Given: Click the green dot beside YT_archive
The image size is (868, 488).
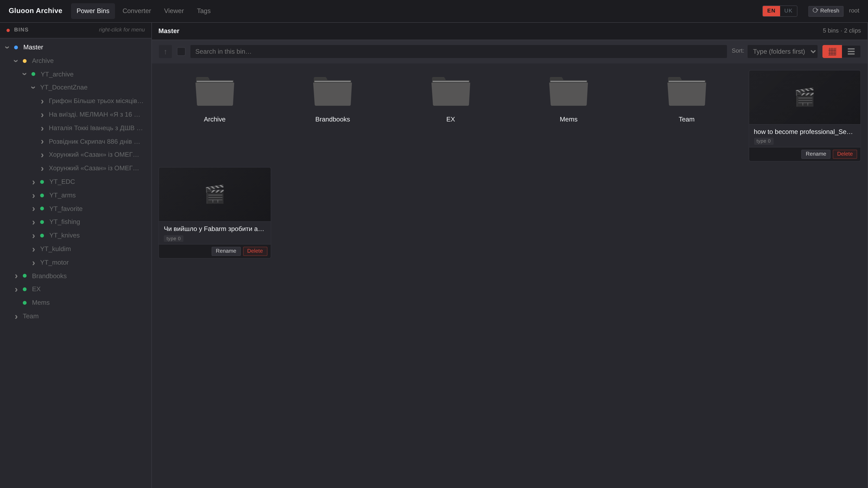Looking at the screenshot, I should 33,74.
